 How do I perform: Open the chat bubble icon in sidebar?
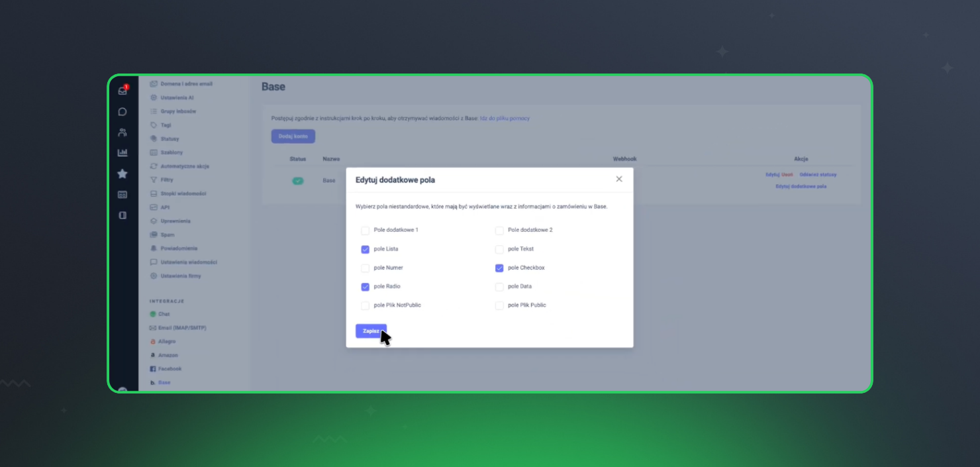click(x=122, y=112)
